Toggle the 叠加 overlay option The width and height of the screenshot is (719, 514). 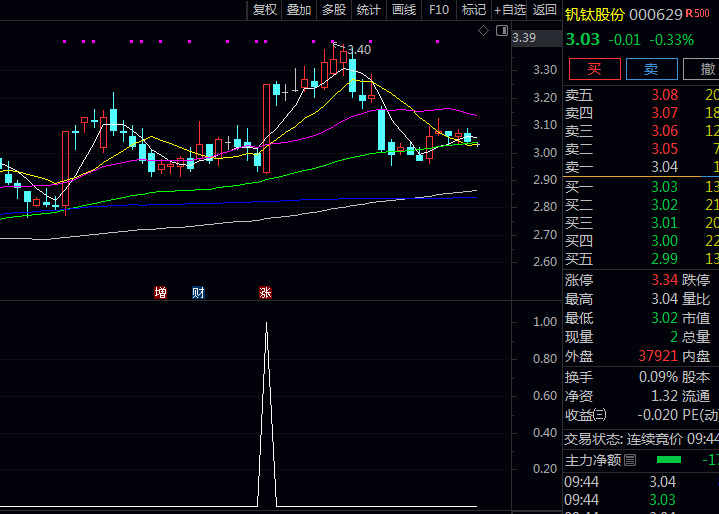(x=299, y=10)
